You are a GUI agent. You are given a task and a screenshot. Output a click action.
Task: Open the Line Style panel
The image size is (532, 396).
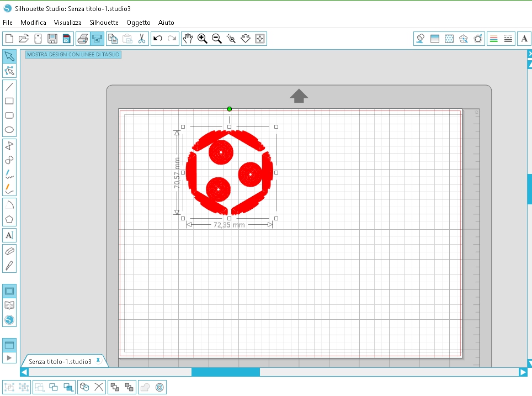tap(508, 39)
